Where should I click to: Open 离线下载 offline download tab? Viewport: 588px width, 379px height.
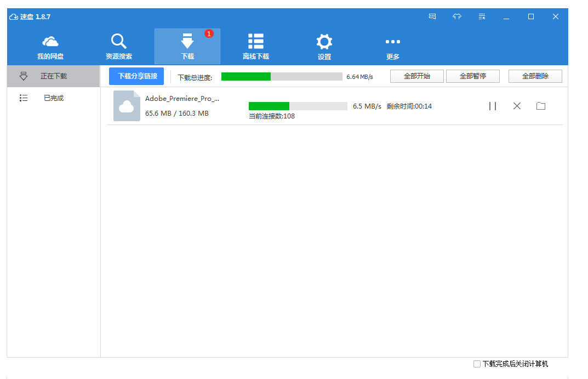click(256, 47)
